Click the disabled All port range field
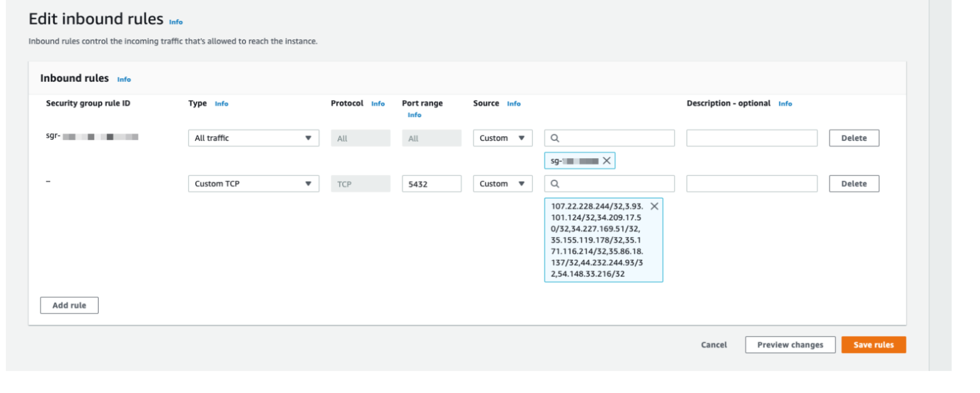This screenshot has width=980, height=393. tap(431, 138)
